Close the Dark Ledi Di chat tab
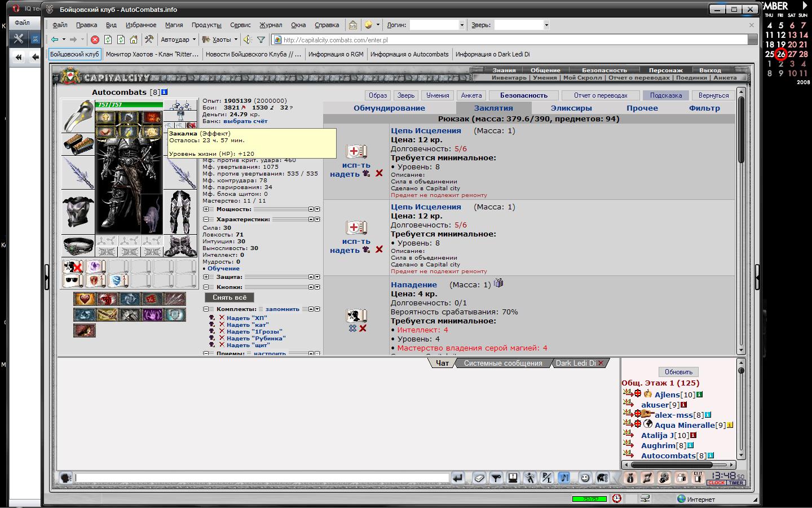Viewport: 812px width, 508px height. click(x=601, y=363)
